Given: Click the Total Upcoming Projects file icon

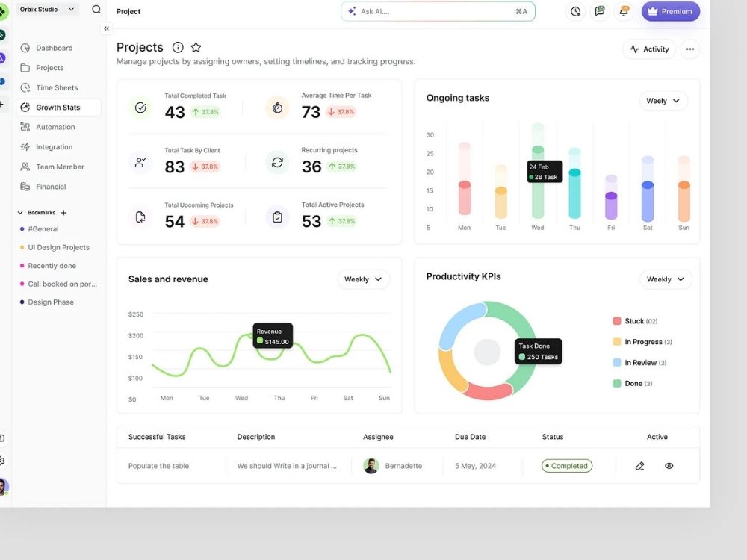Looking at the screenshot, I should click(140, 217).
